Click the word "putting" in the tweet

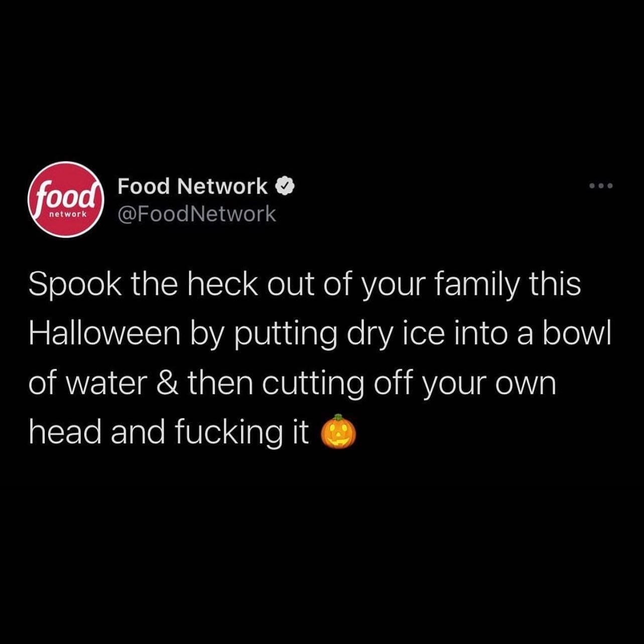click(x=286, y=334)
